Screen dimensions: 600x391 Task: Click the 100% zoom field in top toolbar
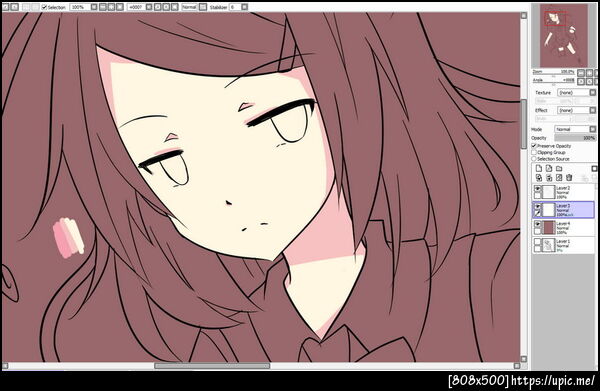pos(80,7)
